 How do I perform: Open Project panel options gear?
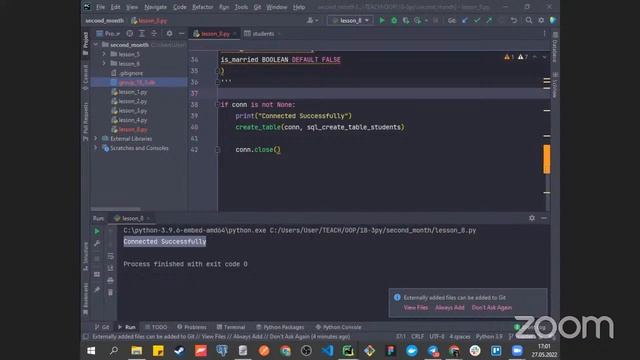coord(169,34)
